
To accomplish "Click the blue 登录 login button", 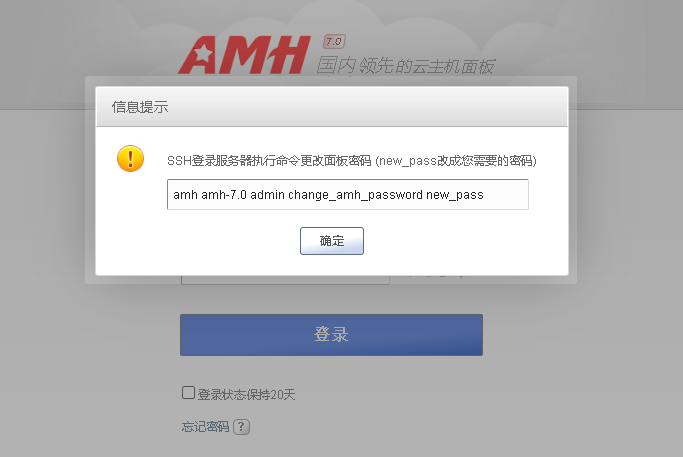I will [x=331, y=335].
